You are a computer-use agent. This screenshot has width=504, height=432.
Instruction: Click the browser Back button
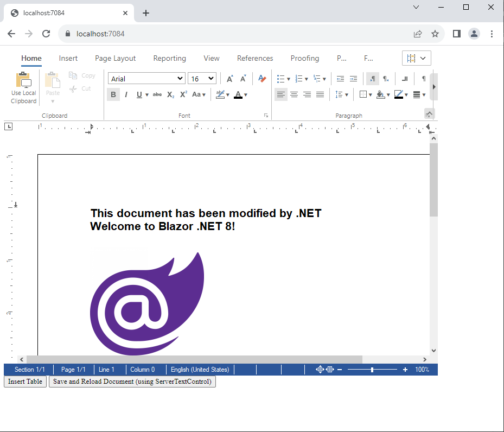(11, 34)
